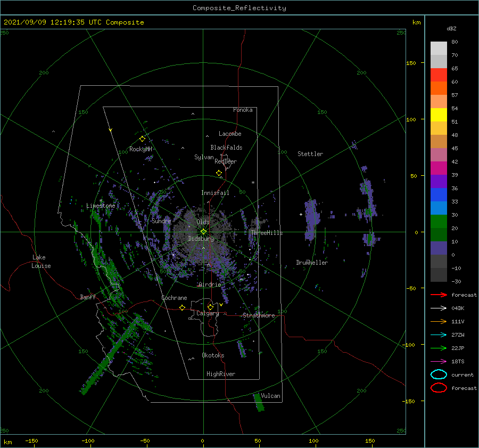479x448 pixels.
Task: Click the 80 dBZ light gray swatch
Action: tap(439, 48)
